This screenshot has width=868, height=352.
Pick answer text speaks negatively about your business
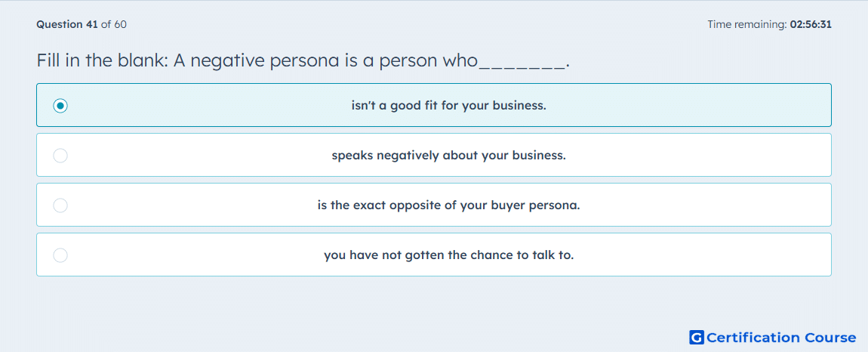point(449,156)
